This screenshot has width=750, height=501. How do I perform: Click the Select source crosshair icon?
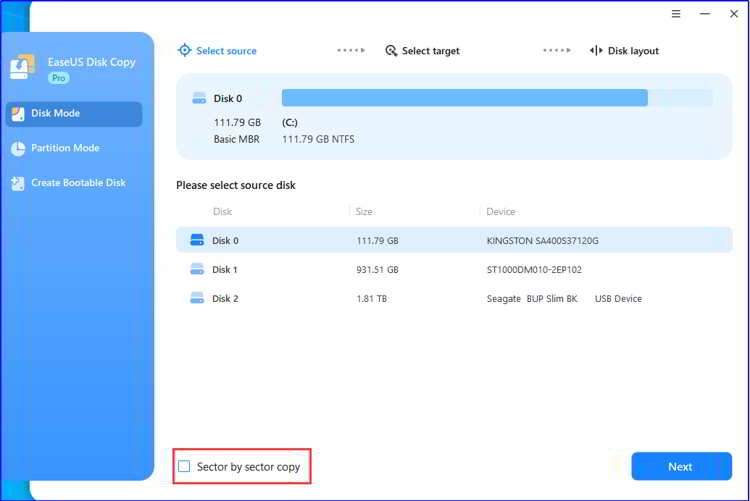click(x=184, y=50)
